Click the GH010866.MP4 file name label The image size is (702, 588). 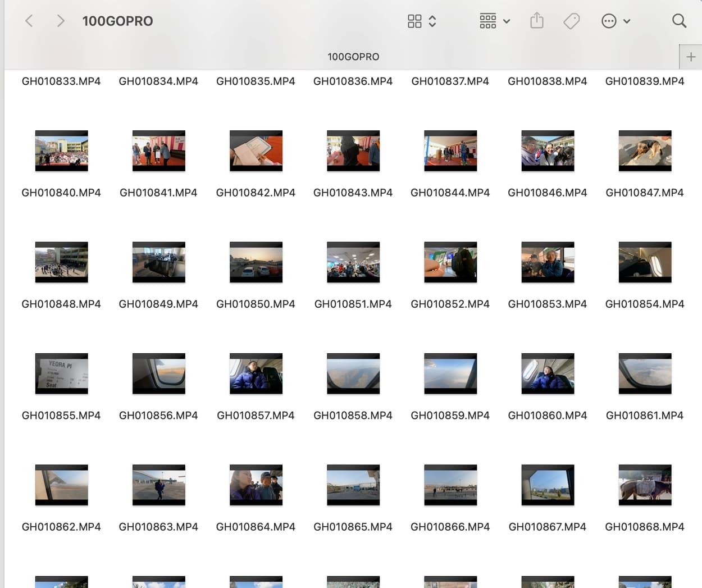click(450, 527)
